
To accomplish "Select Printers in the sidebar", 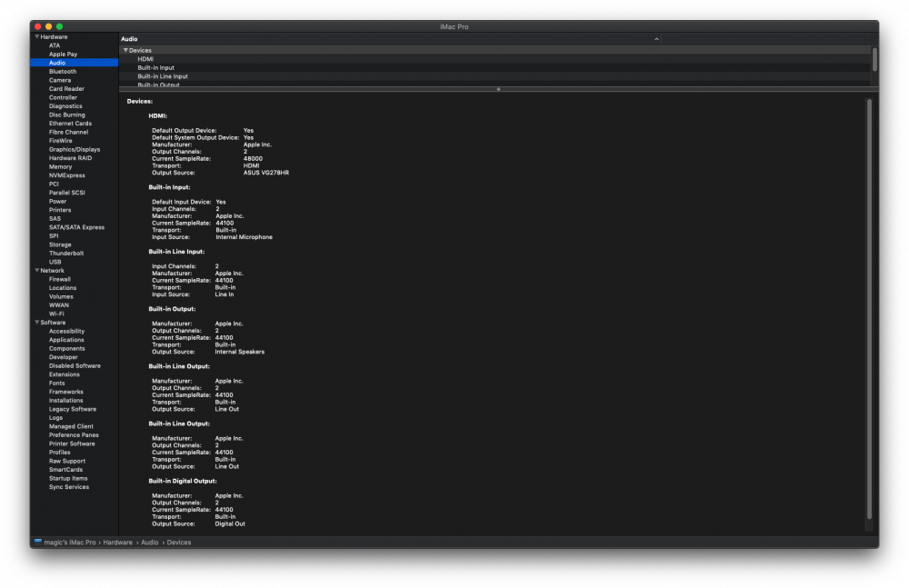I will coord(60,210).
